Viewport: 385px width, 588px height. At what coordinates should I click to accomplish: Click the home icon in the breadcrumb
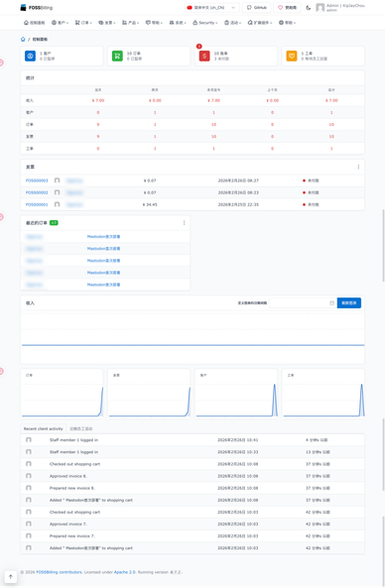pos(23,39)
